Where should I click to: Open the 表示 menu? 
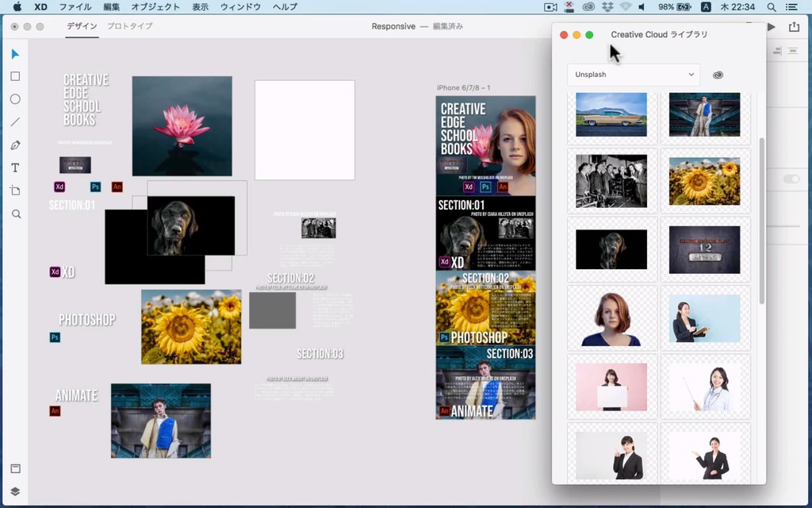coord(201,6)
